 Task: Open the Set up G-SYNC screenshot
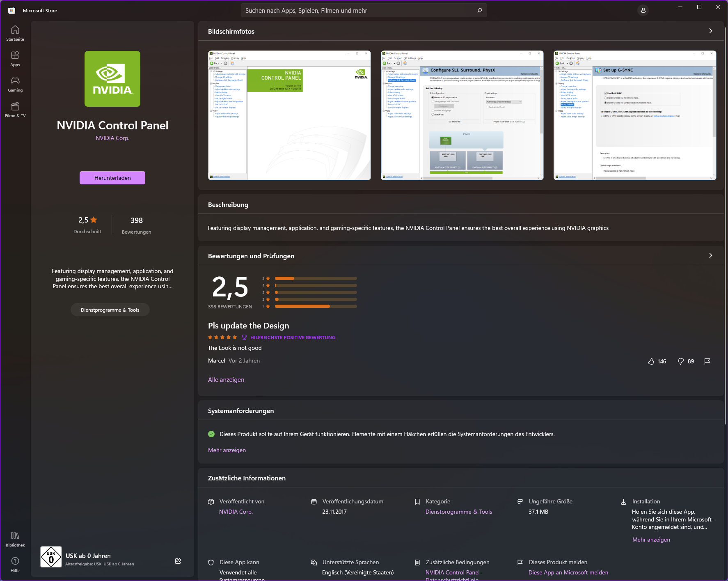click(635, 115)
